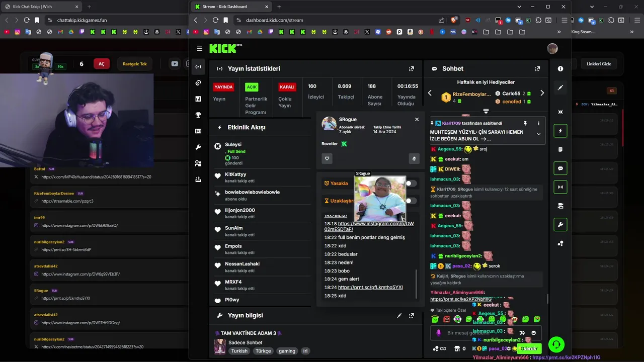644x362 pixels.
Task: Toggle the lightning activity panel icon
Action: [560, 131]
